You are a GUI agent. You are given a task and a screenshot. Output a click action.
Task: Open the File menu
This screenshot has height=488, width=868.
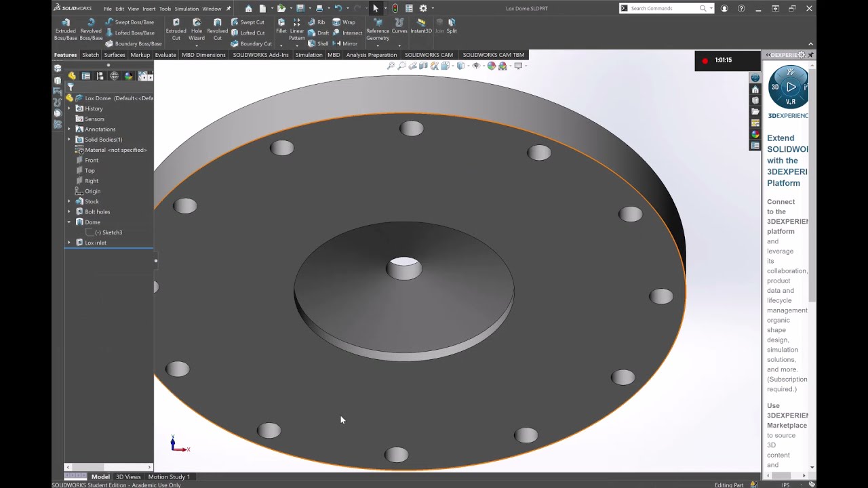click(x=108, y=9)
